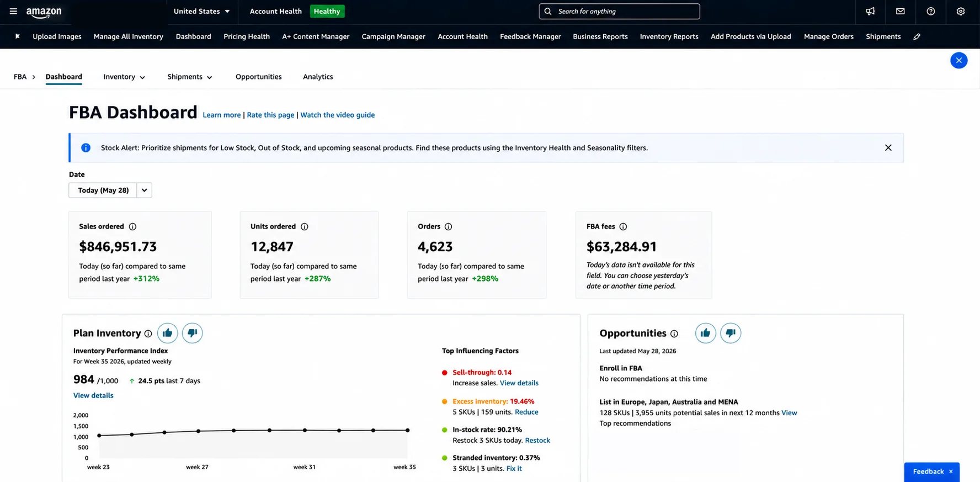
Task: Click Watch the video guide link
Action: (337, 115)
